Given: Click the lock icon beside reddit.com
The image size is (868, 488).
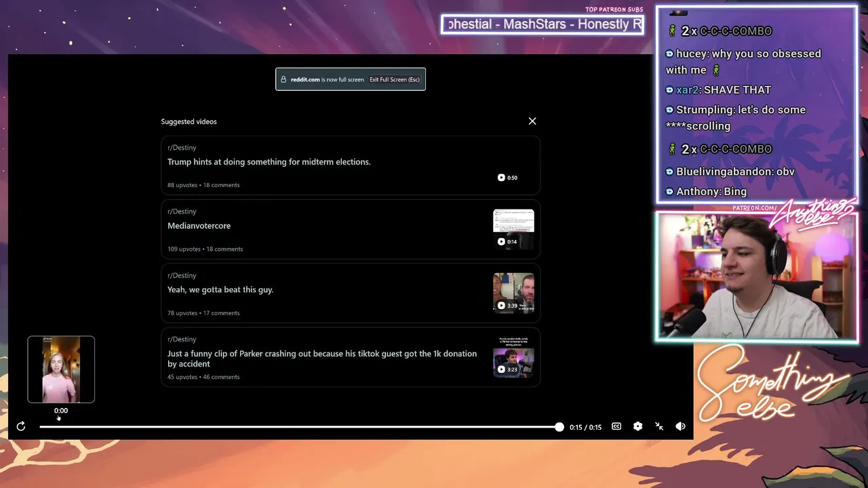Looking at the screenshot, I should [283, 79].
